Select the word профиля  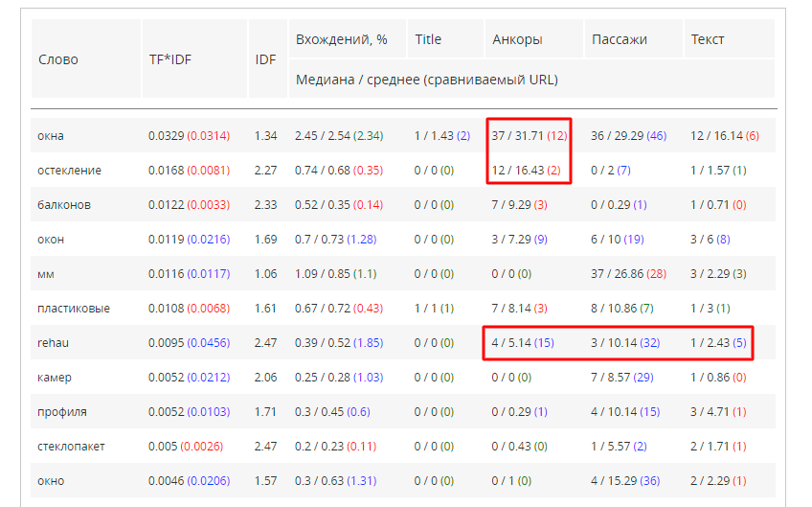[62, 412]
